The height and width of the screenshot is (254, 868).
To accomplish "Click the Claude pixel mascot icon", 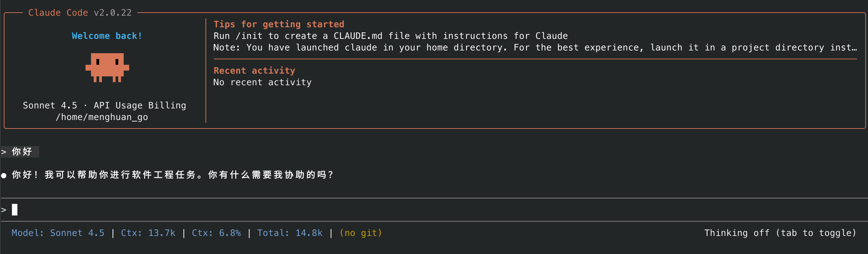I will coord(107,68).
